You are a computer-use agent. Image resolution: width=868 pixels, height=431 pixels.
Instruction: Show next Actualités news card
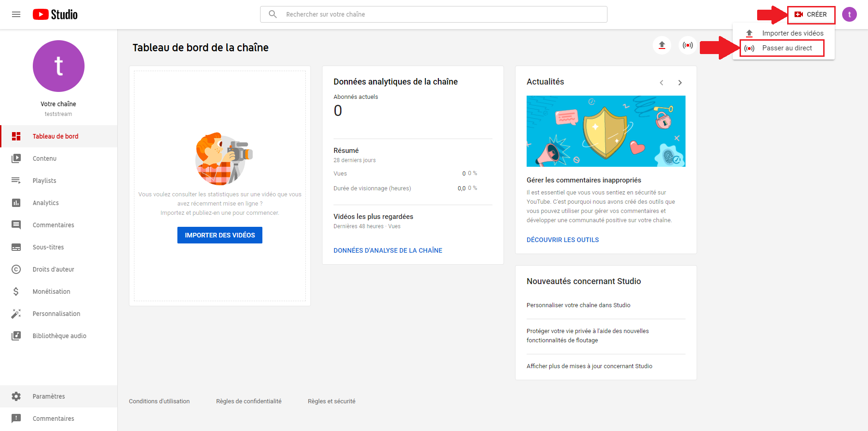click(680, 83)
